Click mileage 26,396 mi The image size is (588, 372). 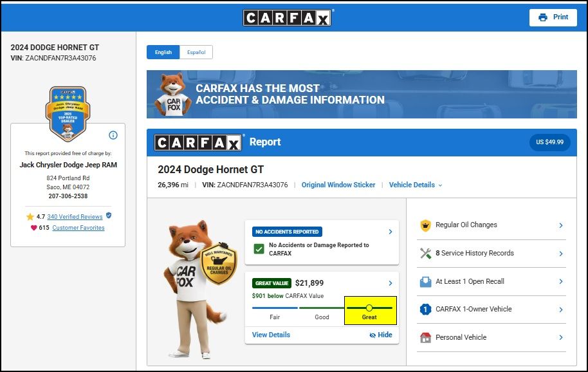coord(173,185)
